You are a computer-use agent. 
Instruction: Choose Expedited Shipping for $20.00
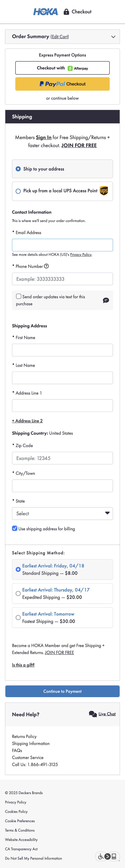(x=18, y=593)
